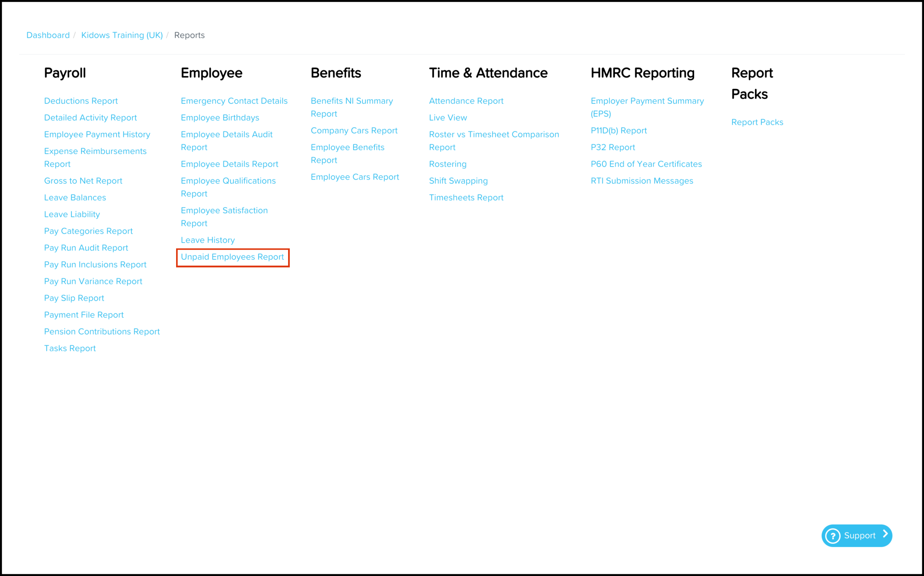The image size is (924, 576).
Task: Open the Live View link
Action: coord(448,118)
